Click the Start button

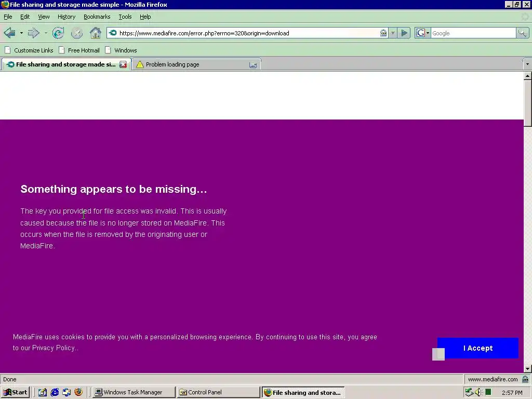(15, 392)
